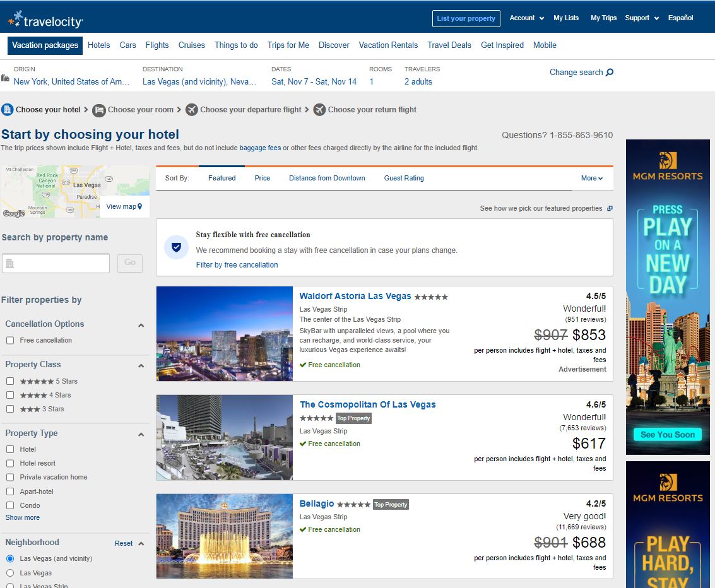Click the Cosmopolitan pool photo
Screen dimensions: 715x588
coord(225,438)
